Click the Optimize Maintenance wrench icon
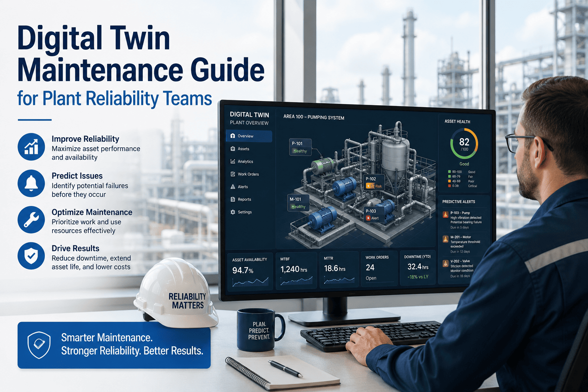588x392 pixels. click(x=31, y=220)
